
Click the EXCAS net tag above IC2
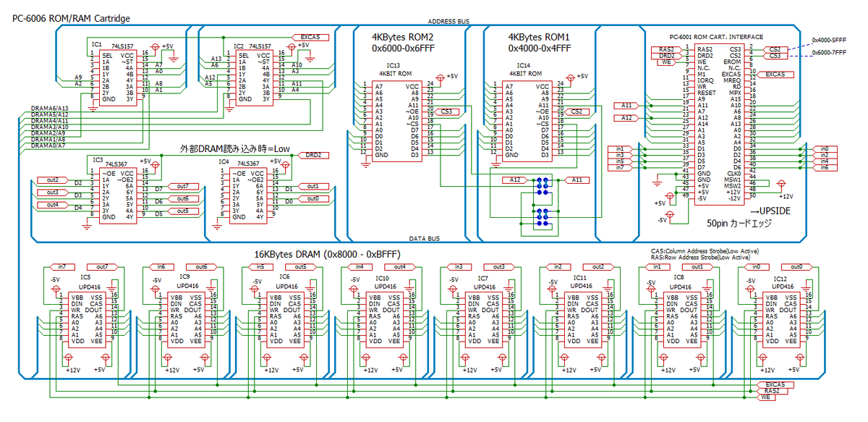point(307,37)
